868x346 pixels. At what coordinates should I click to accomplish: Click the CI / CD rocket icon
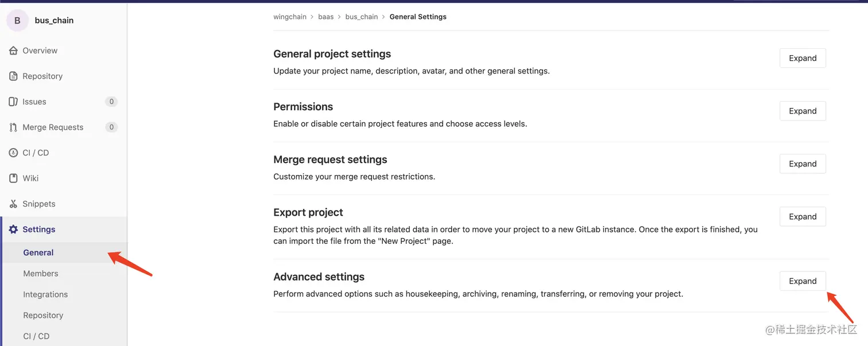[x=13, y=153]
